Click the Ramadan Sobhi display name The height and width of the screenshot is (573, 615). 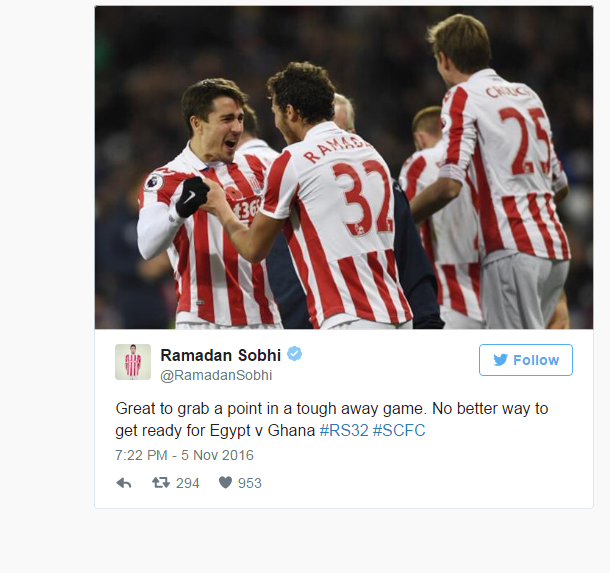(x=221, y=355)
